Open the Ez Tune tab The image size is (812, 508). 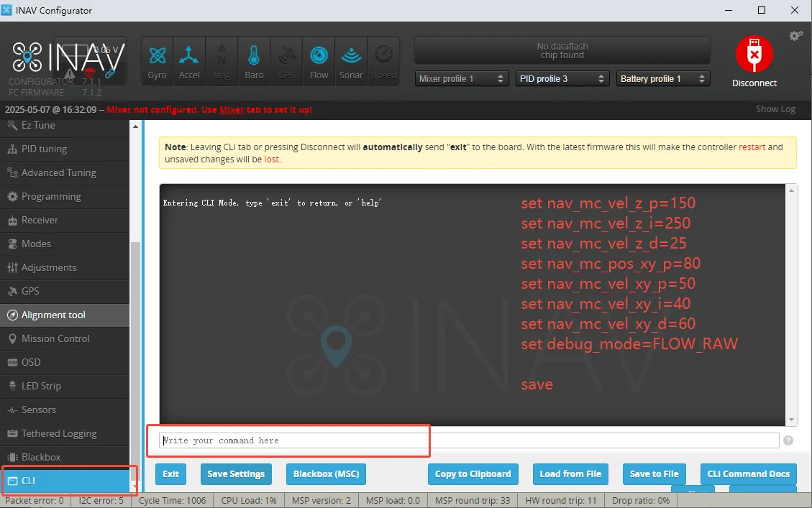click(65, 126)
